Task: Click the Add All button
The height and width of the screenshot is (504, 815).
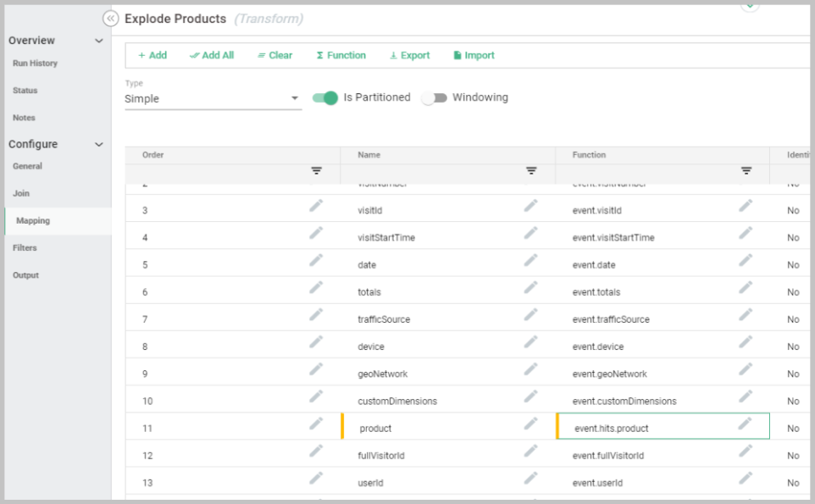Action: 212,55
